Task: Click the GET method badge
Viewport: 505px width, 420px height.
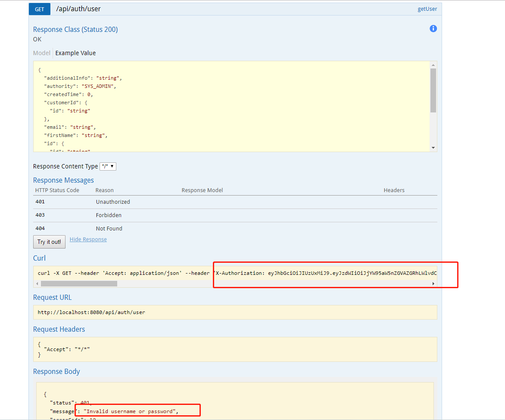Action: pyautogui.click(x=39, y=9)
